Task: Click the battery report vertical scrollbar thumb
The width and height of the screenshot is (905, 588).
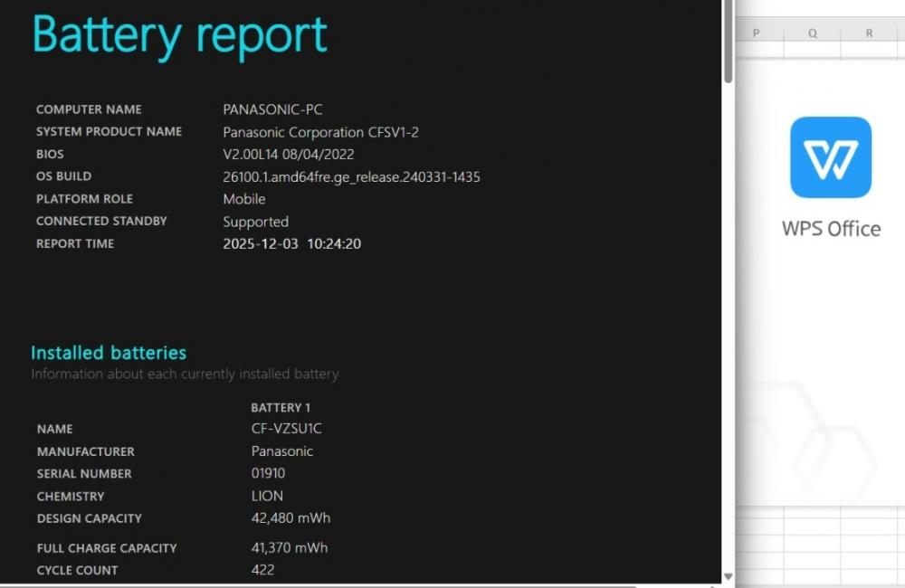Action: pyautogui.click(x=729, y=42)
